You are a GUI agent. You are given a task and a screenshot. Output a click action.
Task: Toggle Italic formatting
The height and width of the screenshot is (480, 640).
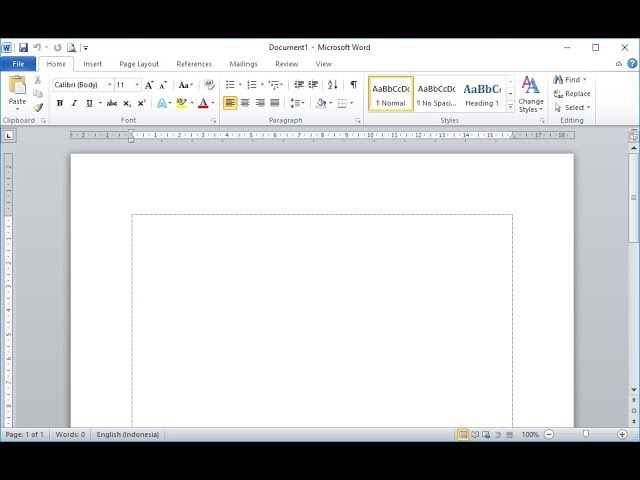coord(74,103)
